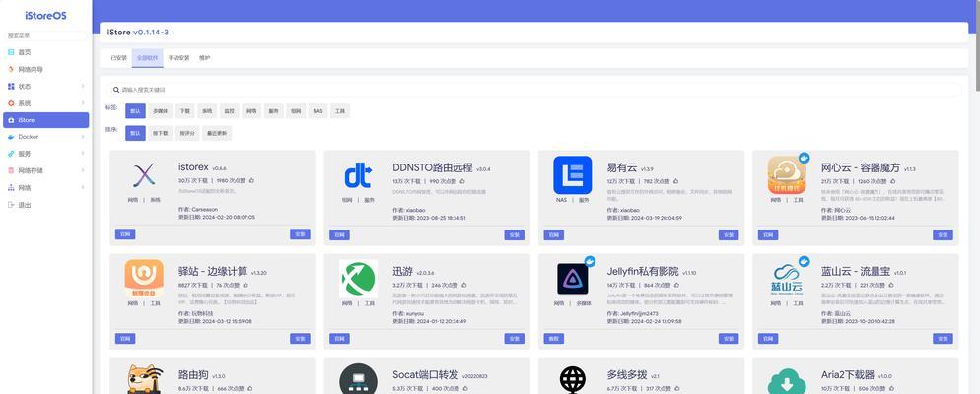Install 网心云 容器魔方 with its 安装 button

tap(944, 234)
